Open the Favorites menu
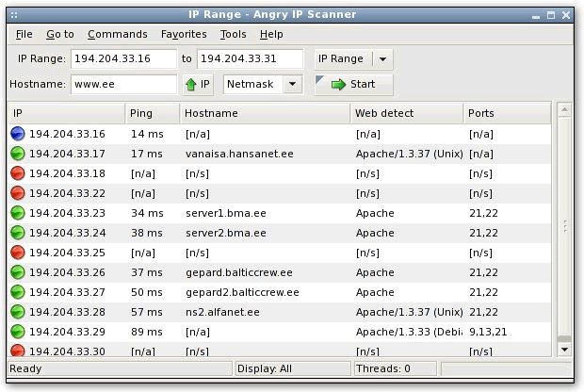The width and height of the screenshot is (584, 392). pyautogui.click(x=184, y=34)
